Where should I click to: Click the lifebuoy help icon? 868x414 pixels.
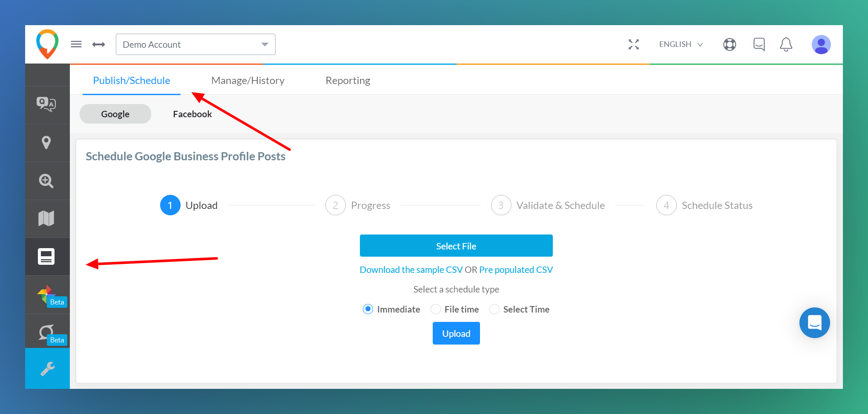[x=730, y=44]
